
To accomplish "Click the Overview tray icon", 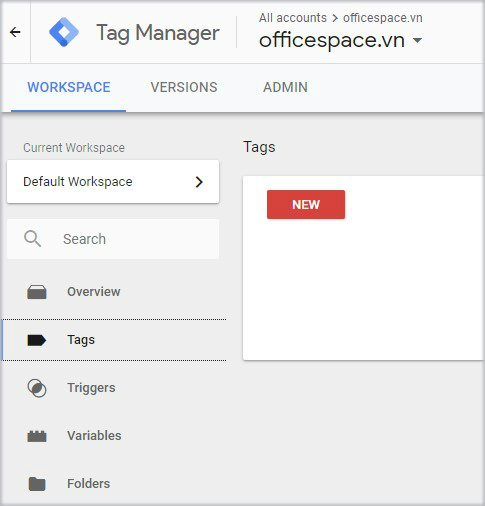I will coord(37,292).
